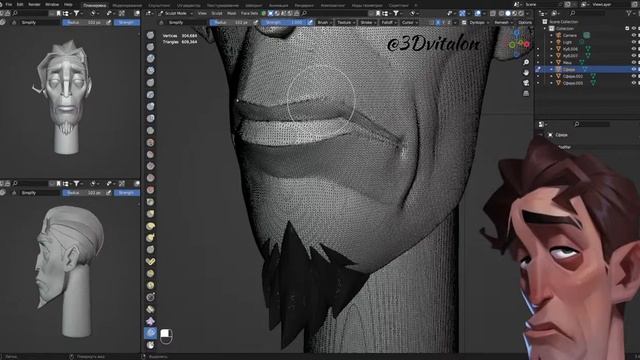Select the Clay Strips brush
The image size is (640, 360).
150,71
